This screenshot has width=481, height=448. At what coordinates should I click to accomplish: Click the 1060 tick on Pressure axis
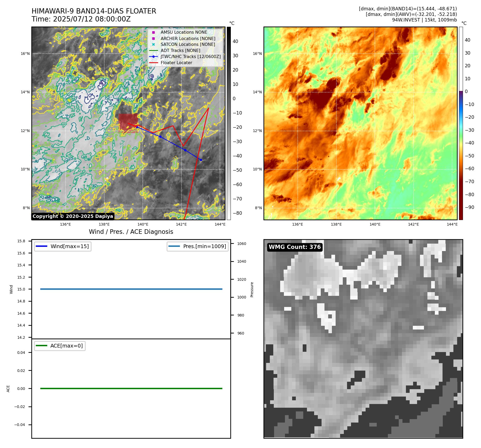[x=242, y=244]
